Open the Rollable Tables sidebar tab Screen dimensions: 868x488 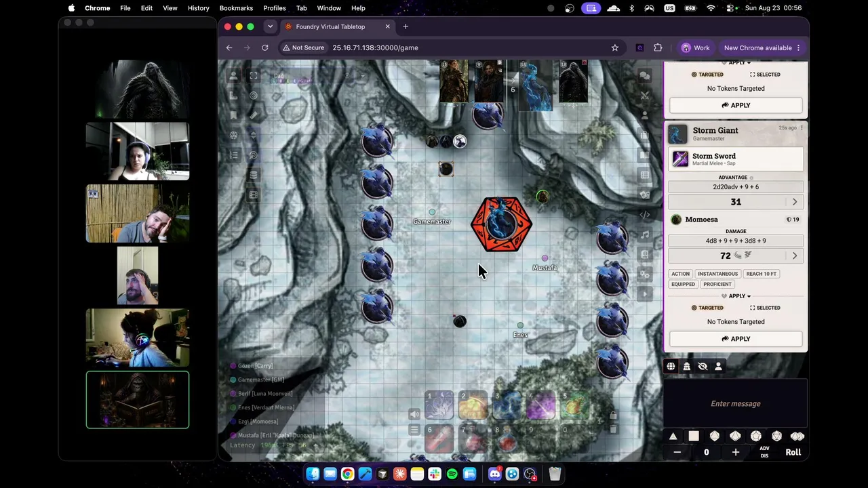click(645, 175)
